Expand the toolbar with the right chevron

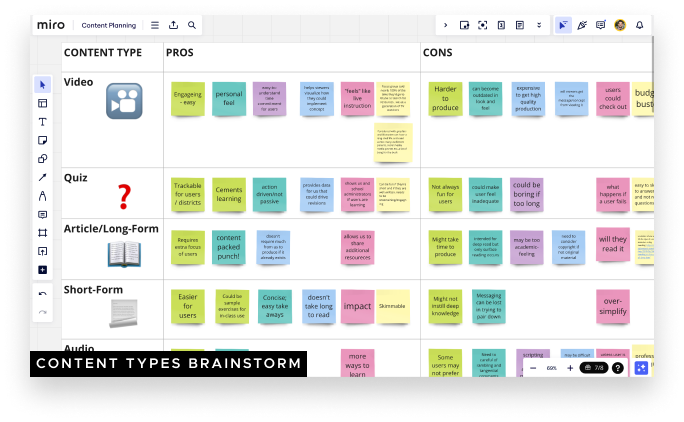(445, 25)
